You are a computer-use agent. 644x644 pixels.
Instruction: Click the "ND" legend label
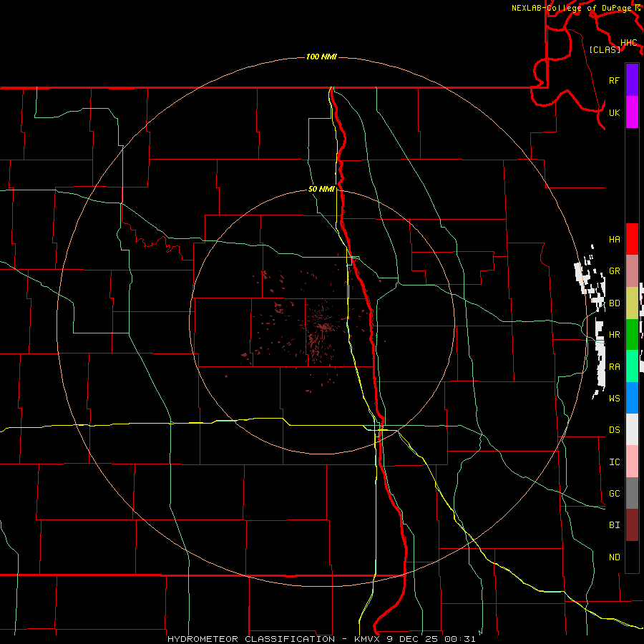[x=614, y=557]
